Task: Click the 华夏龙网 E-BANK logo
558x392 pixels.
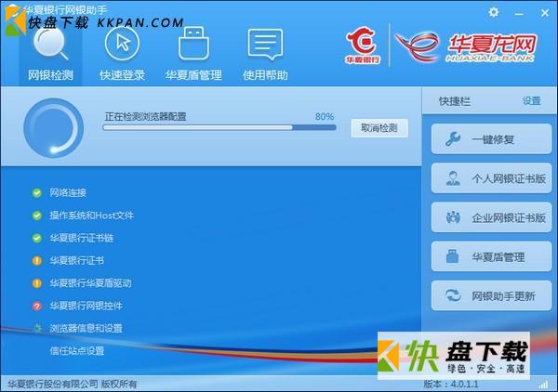Action: [466, 47]
